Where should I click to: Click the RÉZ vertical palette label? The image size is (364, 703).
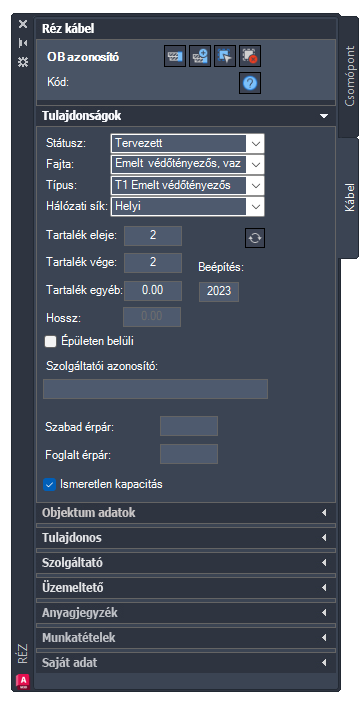22,654
